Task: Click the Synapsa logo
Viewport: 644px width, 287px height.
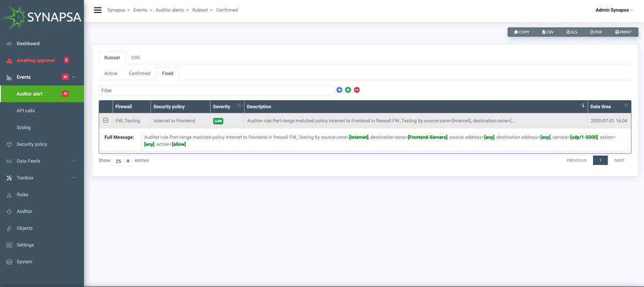Action: pyautogui.click(x=42, y=17)
